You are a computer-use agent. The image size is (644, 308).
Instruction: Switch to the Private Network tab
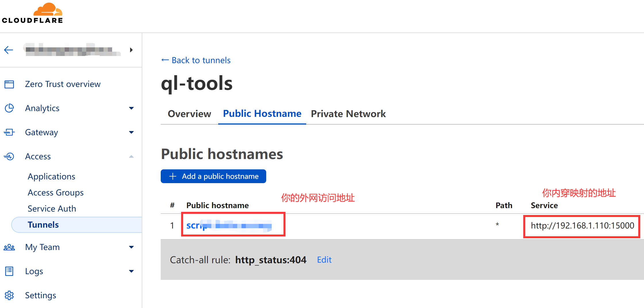point(348,114)
